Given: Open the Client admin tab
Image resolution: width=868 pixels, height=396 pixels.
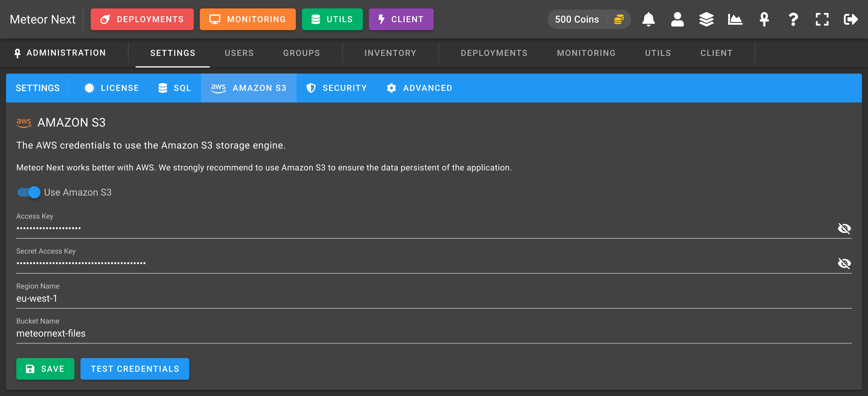Looking at the screenshot, I should pyautogui.click(x=716, y=53).
